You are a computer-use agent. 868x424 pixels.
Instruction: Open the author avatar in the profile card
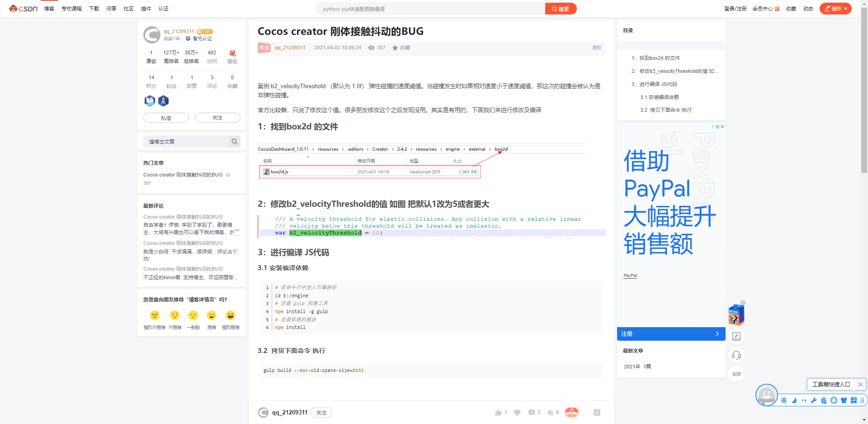tap(152, 35)
